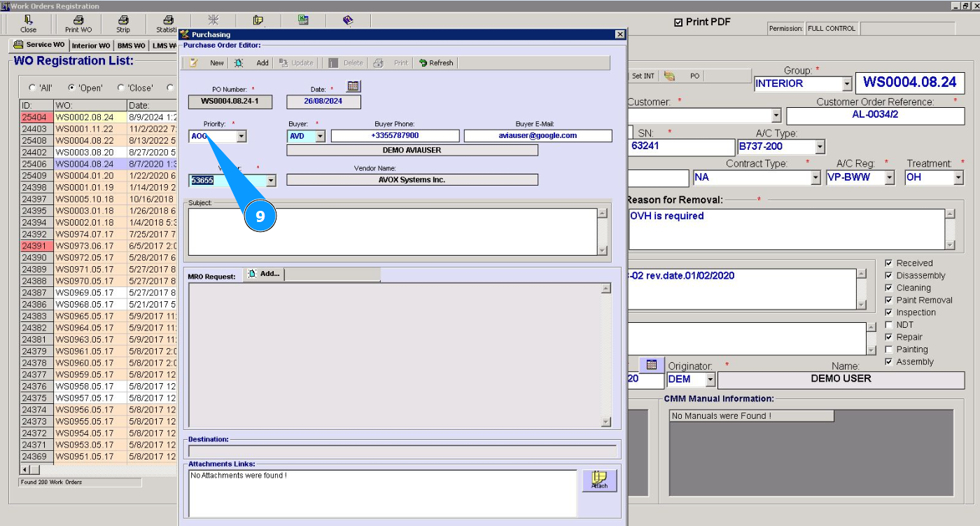Select work order row WS0001.11.22
Viewport: 980px width, 526px height.
pyautogui.click(x=98, y=129)
